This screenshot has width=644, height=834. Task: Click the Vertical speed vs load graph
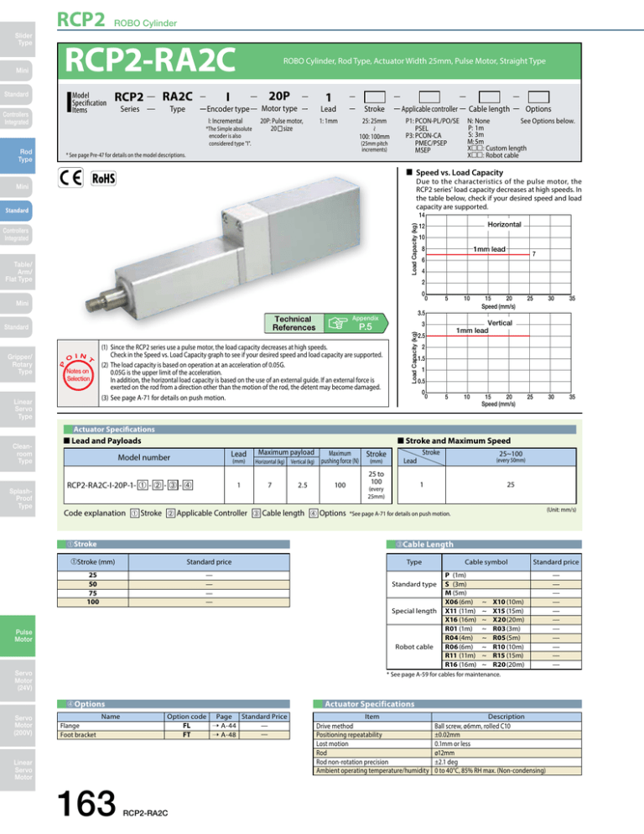pos(493,360)
